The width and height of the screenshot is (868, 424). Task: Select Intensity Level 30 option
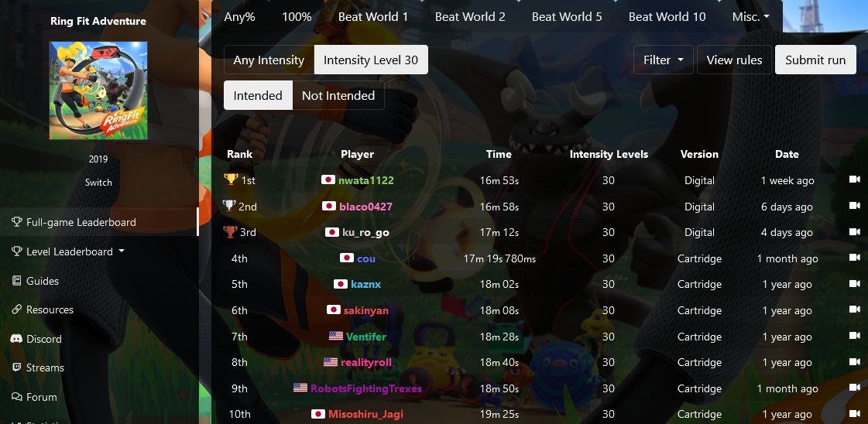[x=371, y=60]
